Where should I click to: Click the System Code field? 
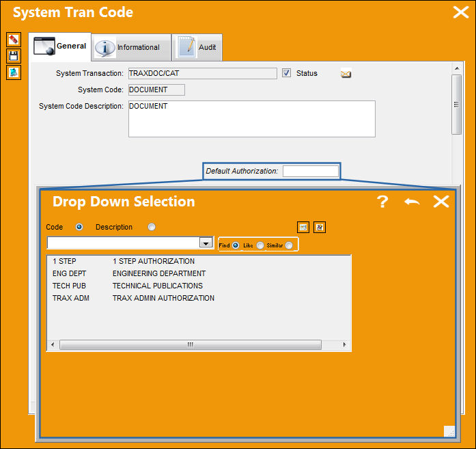pyautogui.click(x=156, y=90)
